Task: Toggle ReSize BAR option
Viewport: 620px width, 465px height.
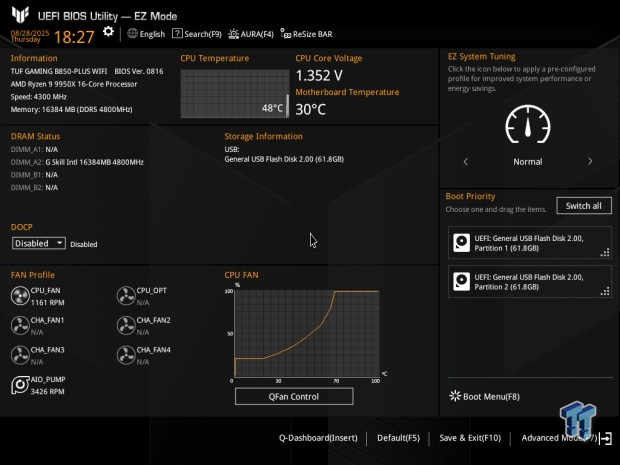Action: (x=306, y=34)
